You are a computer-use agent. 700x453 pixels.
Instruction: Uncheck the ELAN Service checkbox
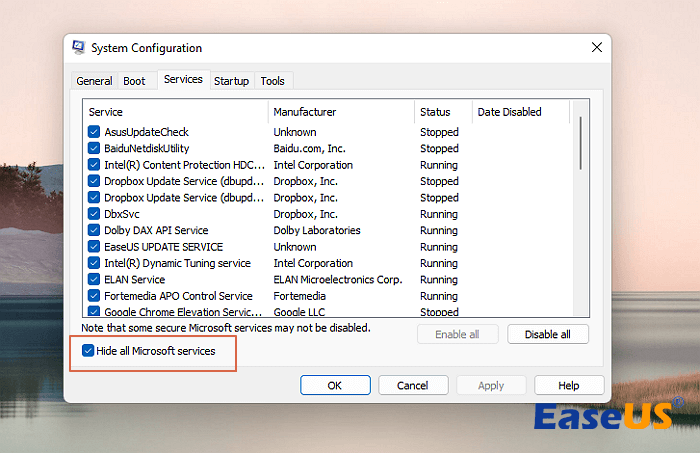[94, 280]
